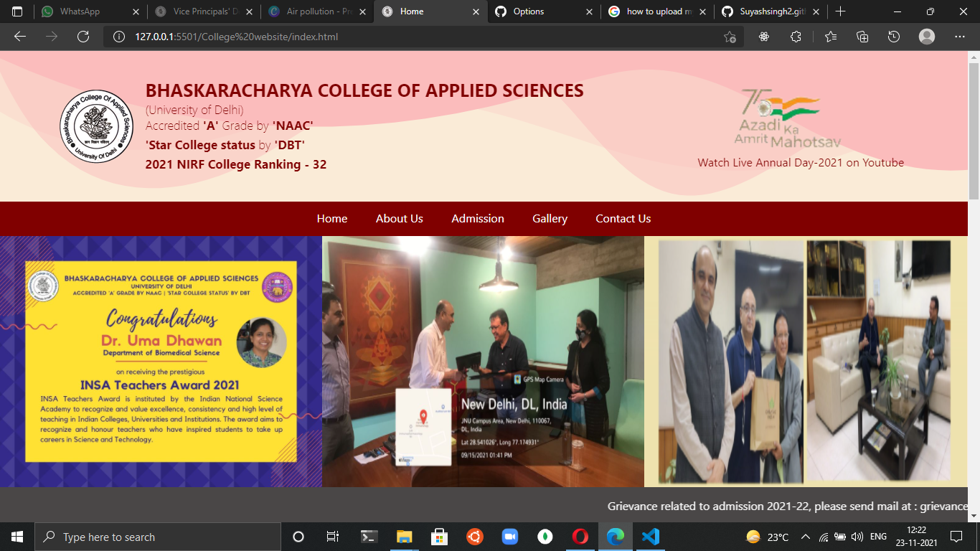Open Opera browser from taskbar

point(580,536)
